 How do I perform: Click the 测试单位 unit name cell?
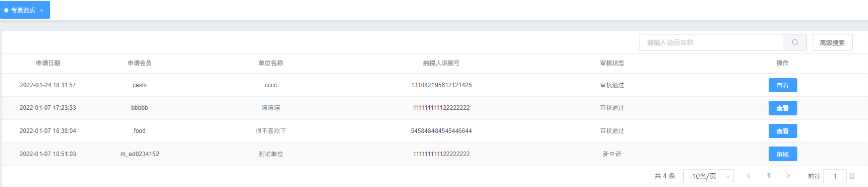click(271, 154)
